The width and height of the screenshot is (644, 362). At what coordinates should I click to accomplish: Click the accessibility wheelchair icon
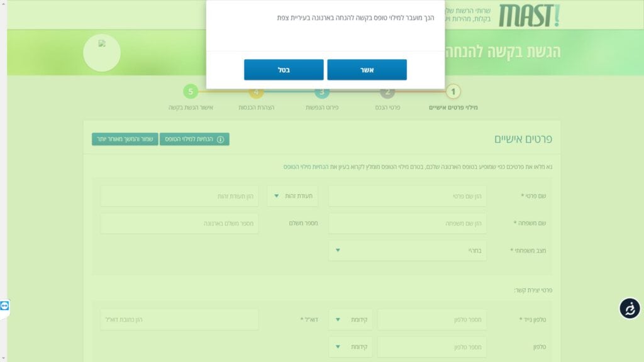tap(630, 309)
